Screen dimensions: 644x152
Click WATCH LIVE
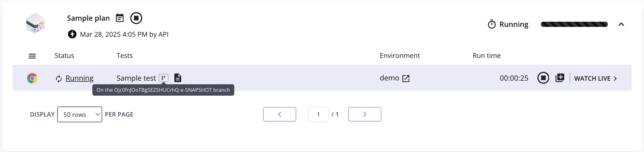click(x=595, y=78)
